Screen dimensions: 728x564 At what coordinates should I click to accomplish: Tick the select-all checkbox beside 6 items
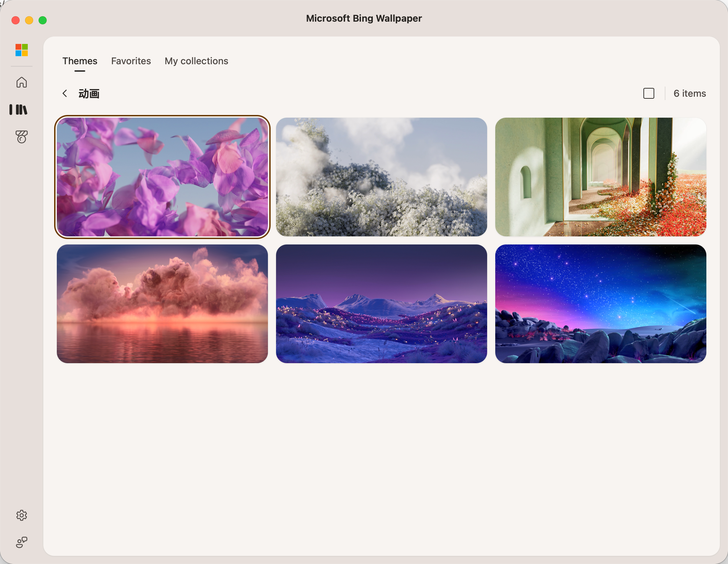pos(649,93)
